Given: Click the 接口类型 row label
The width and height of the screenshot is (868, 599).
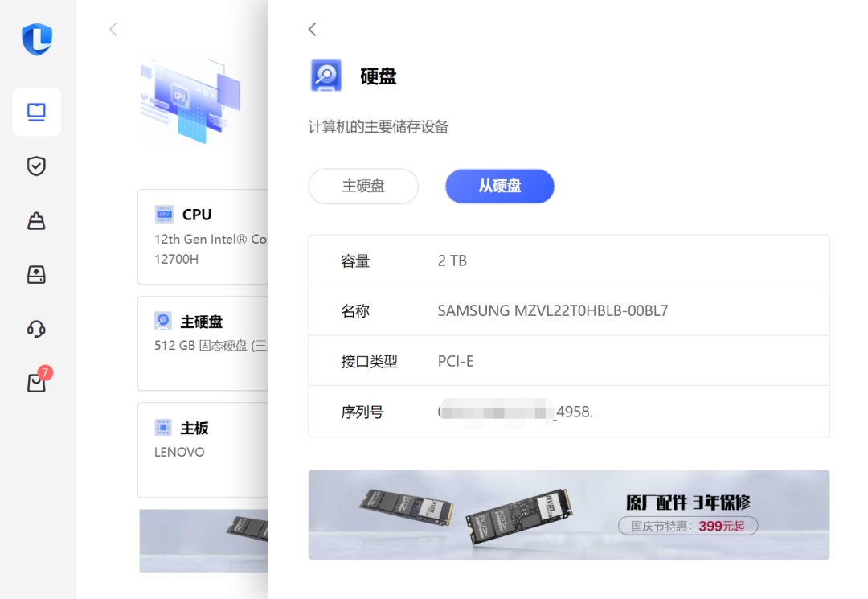Looking at the screenshot, I should pyautogui.click(x=369, y=362).
